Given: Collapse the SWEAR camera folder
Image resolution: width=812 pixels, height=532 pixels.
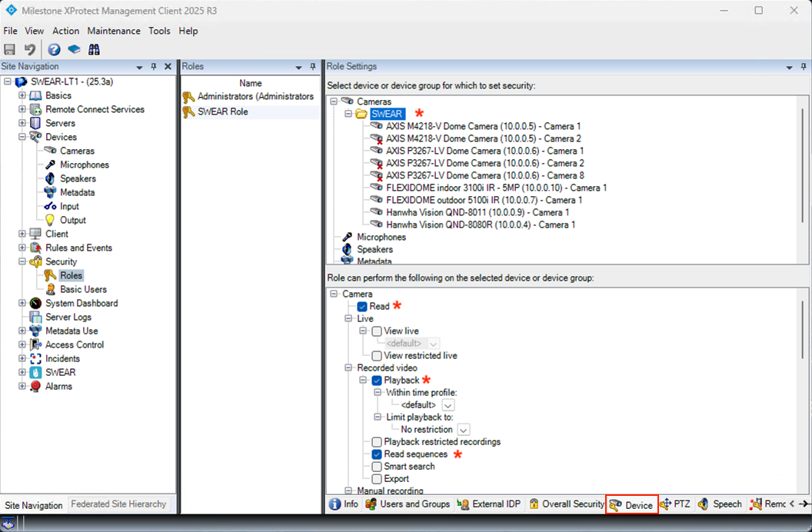Looking at the screenshot, I should pos(348,114).
